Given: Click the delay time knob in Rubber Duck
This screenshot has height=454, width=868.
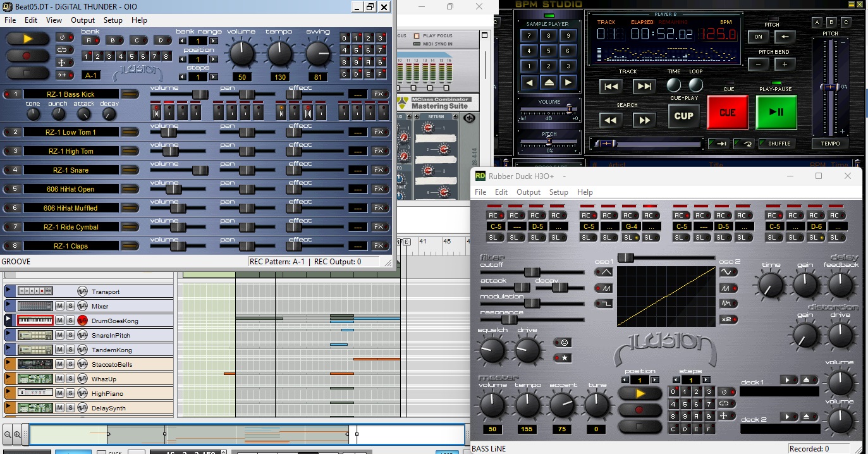Looking at the screenshot, I should coord(770,286).
